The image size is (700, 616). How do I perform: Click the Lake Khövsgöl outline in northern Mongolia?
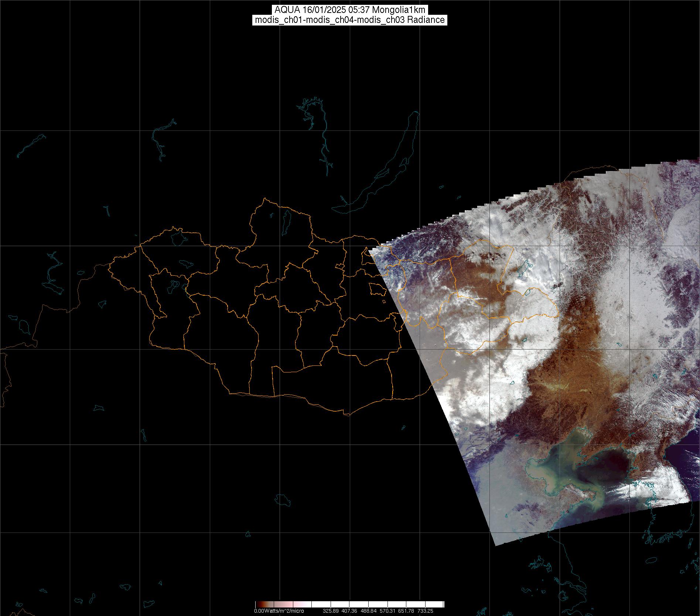tap(286, 220)
